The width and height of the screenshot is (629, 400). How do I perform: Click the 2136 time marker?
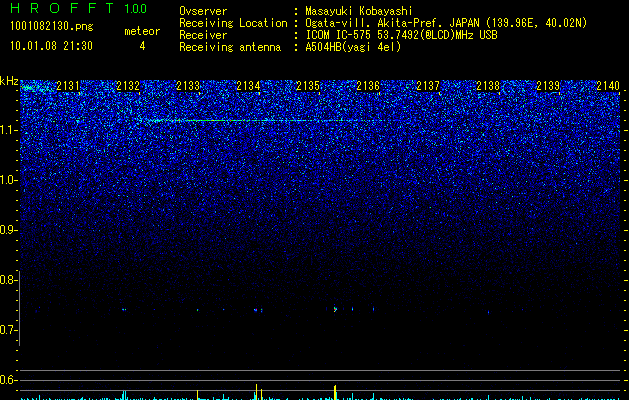tap(368, 86)
